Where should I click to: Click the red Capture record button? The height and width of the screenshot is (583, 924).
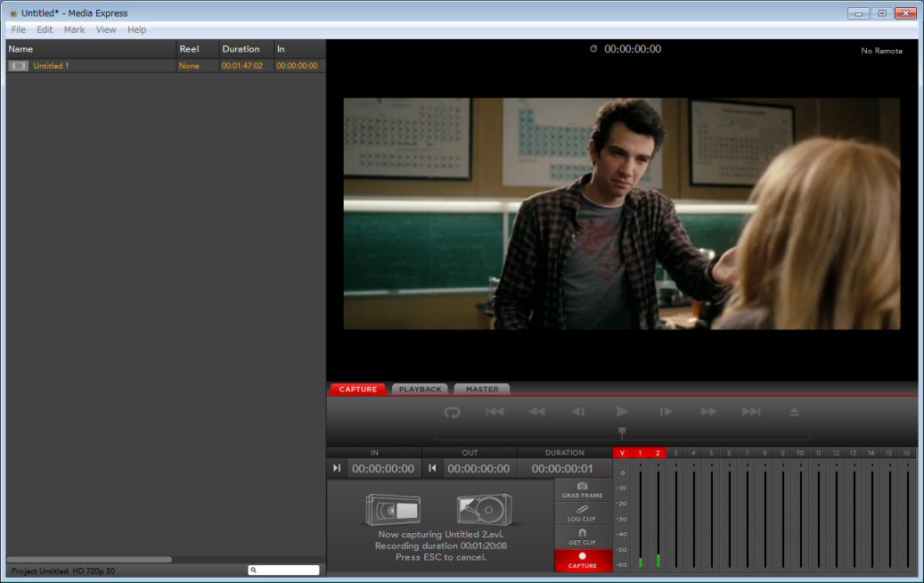coord(582,561)
